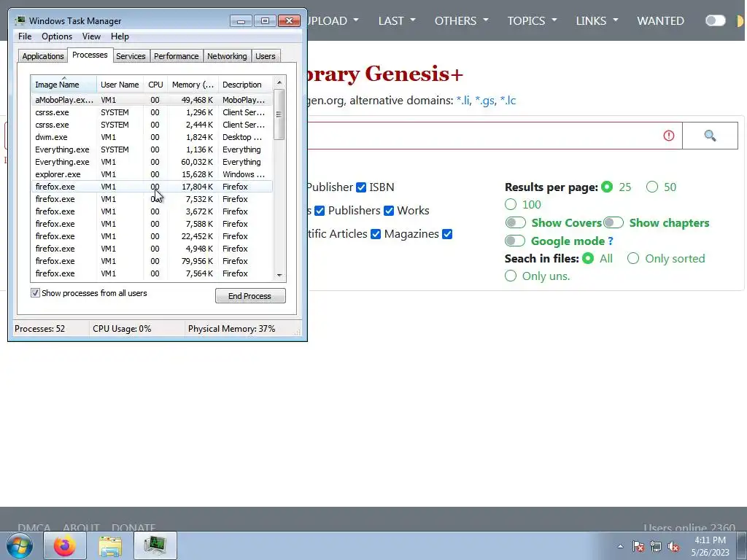The height and width of the screenshot is (560, 747).
Task: Select Only sorted file search option
Action: tap(633, 259)
